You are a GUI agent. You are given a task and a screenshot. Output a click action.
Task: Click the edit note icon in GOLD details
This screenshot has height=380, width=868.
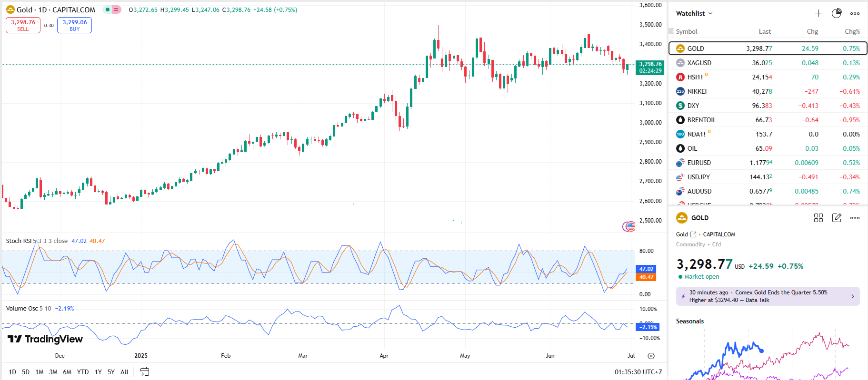coord(837,218)
